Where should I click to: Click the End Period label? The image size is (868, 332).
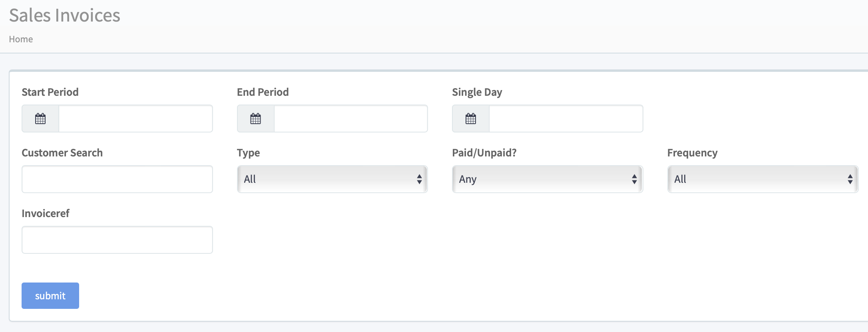tap(263, 92)
